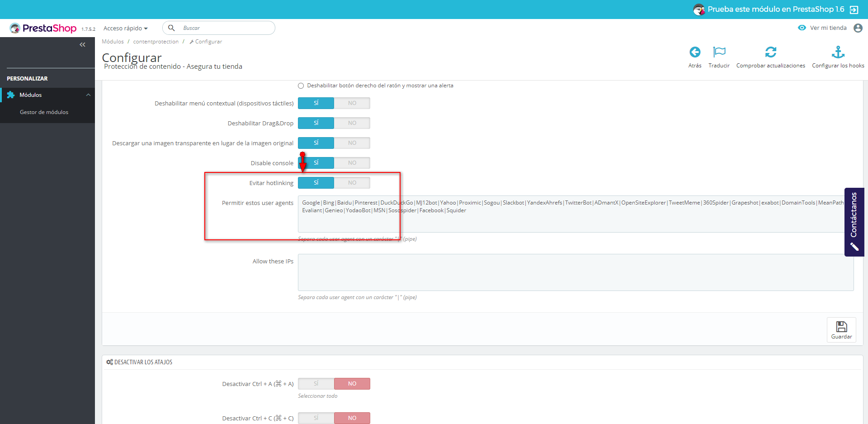The width and height of the screenshot is (868, 424).
Task: Set Evitar hotlinking to NO
Action: (x=352, y=183)
